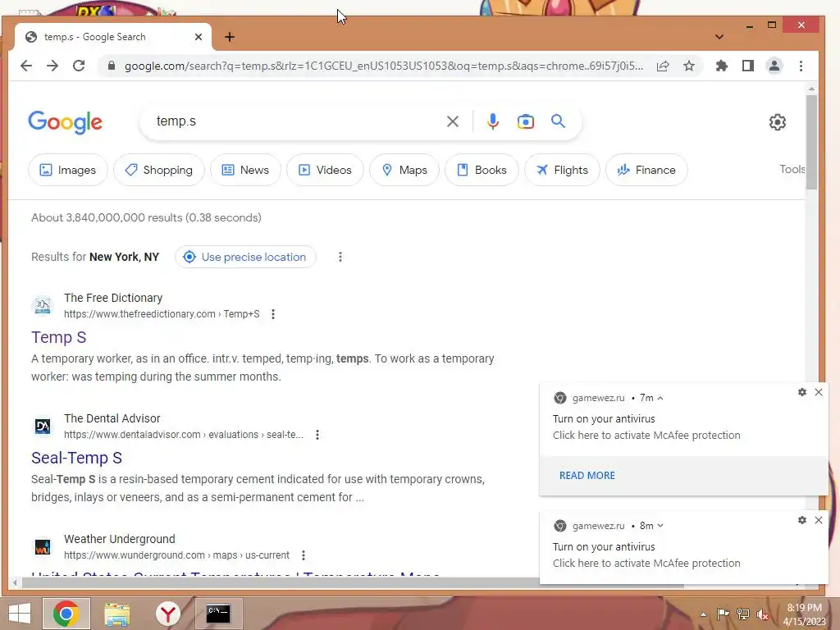
Task: Click the horizontal scrollbar left arrow
Action: pyautogui.click(x=15, y=582)
